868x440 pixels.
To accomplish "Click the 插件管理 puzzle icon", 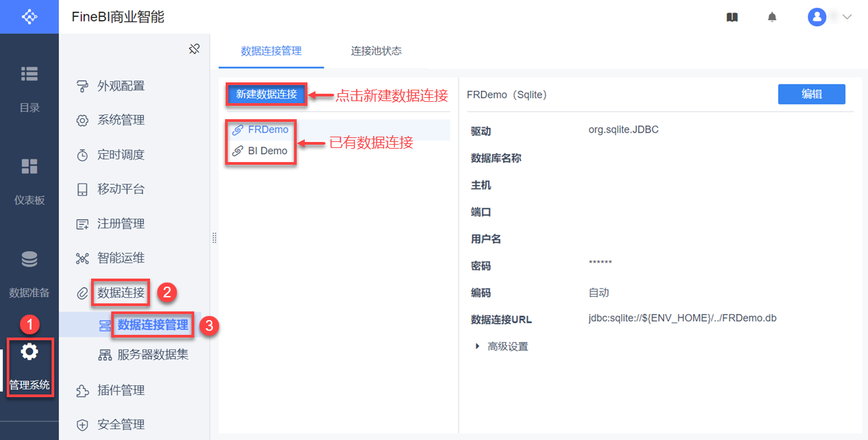I will (x=82, y=390).
